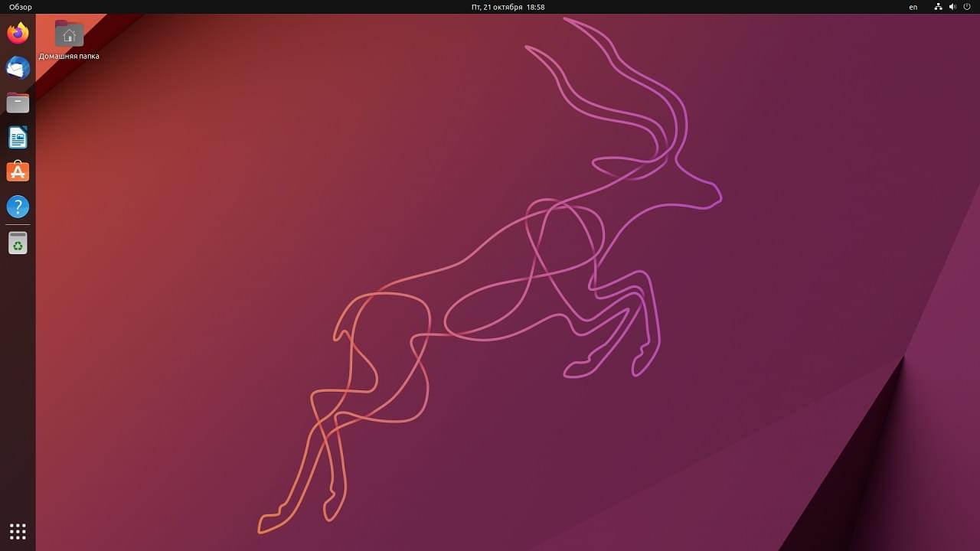Show applications grid button
980x551 pixels.
tap(18, 531)
